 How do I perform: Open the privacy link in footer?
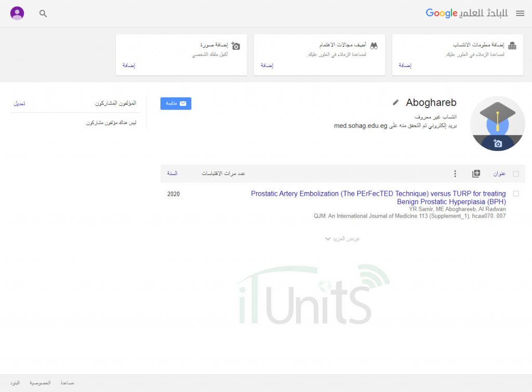(x=40, y=383)
